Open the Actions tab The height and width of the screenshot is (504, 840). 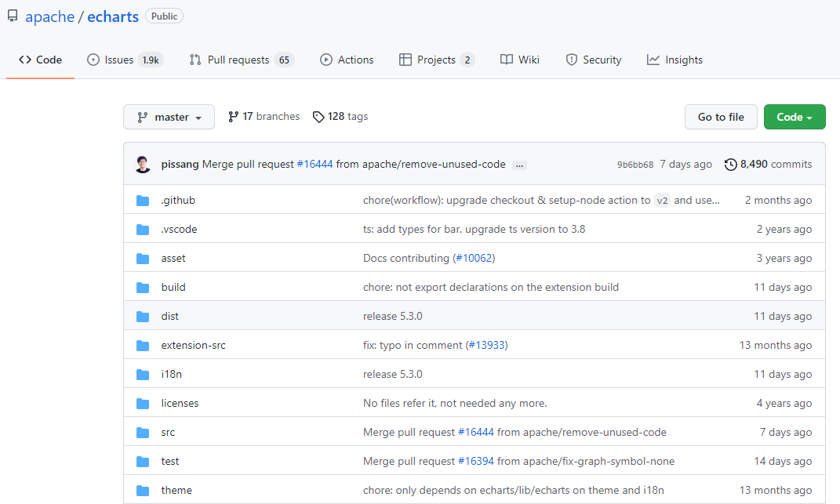(347, 60)
